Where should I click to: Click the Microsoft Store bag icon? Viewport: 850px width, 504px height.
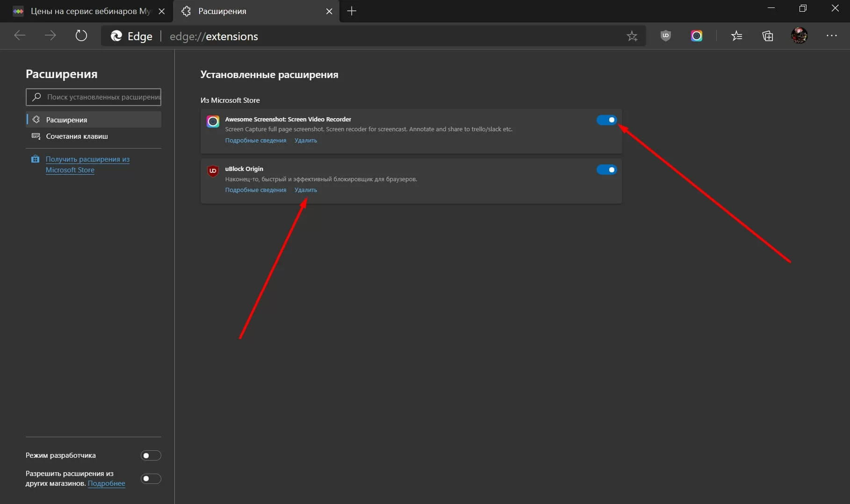(x=35, y=159)
